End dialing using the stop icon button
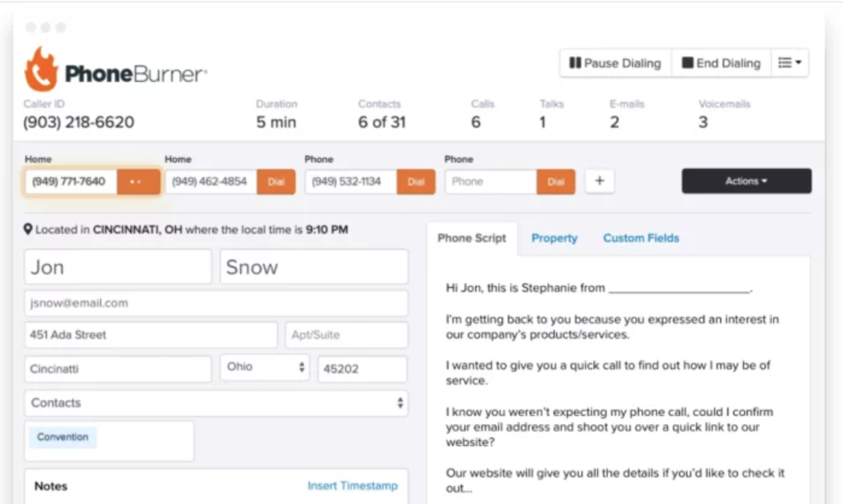The image size is (843, 504). pos(721,63)
